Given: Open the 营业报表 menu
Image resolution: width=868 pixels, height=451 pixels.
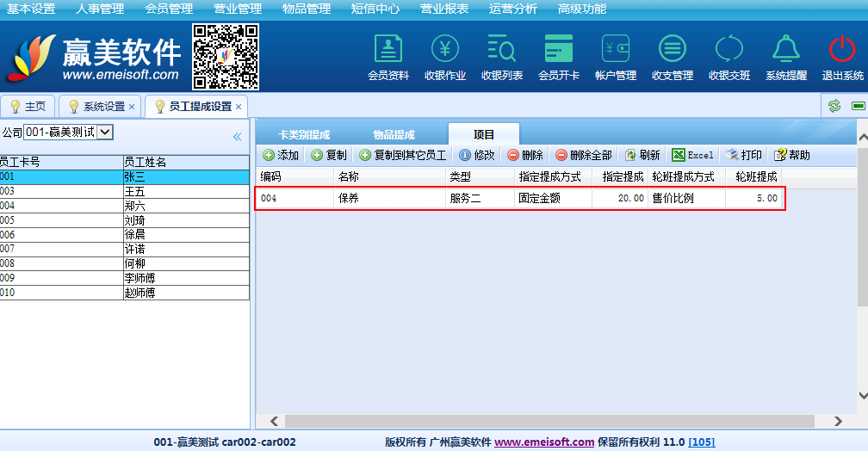Looking at the screenshot, I should [x=444, y=9].
